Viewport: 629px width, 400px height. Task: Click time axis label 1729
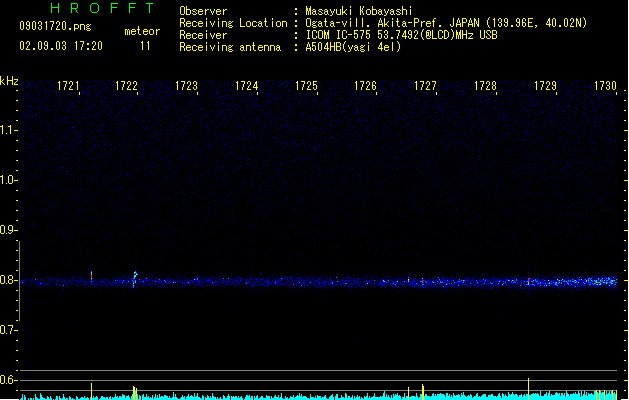click(x=546, y=86)
